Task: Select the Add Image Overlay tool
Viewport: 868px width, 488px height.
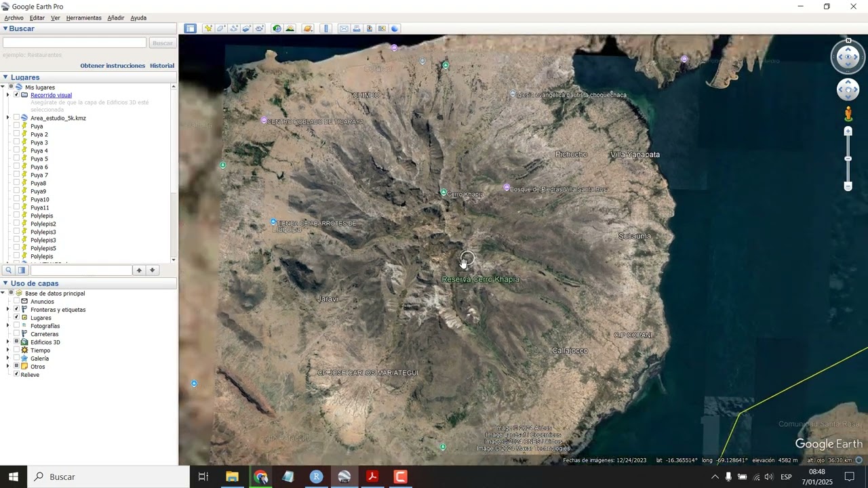Action: pyautogui.click(x=247, y=28)
